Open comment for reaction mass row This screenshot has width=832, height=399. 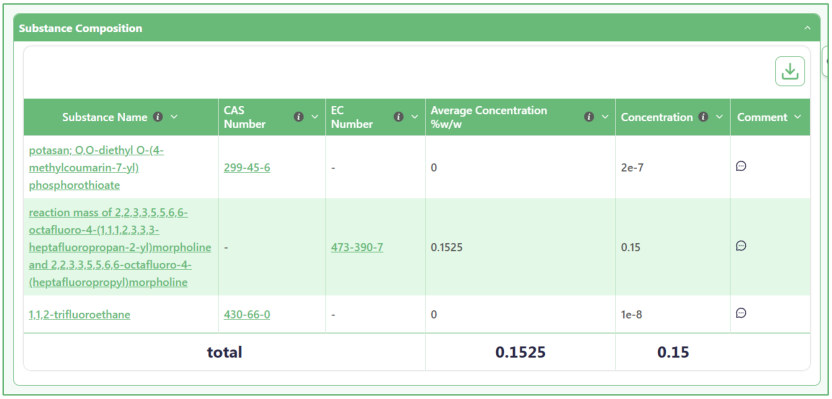click(x=741, y=246)
